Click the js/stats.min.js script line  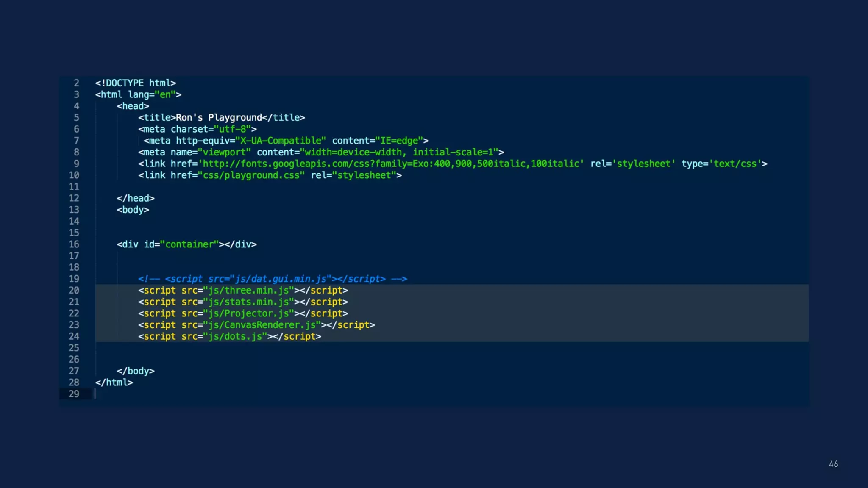point(243,302)
